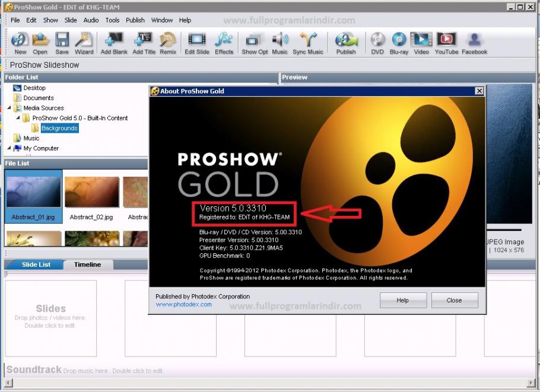Click the Music toolbar icon
540x392 pixels.
click(279, 43)
